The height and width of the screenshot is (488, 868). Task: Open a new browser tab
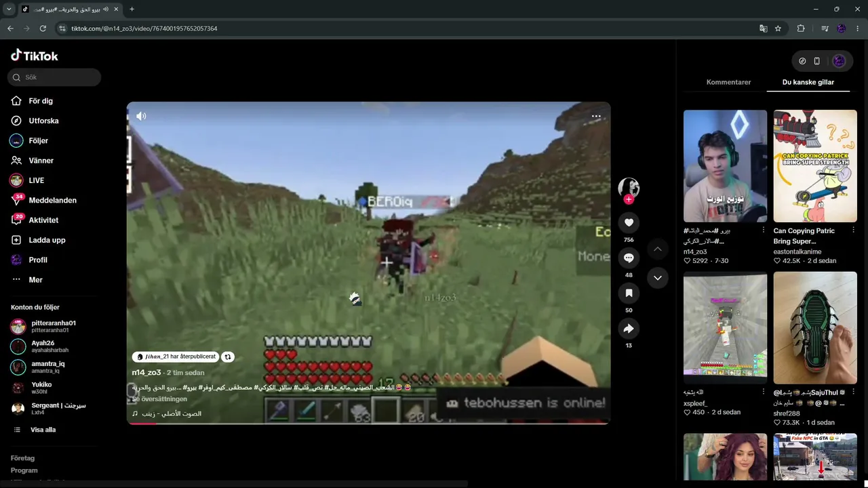point(132,9)
